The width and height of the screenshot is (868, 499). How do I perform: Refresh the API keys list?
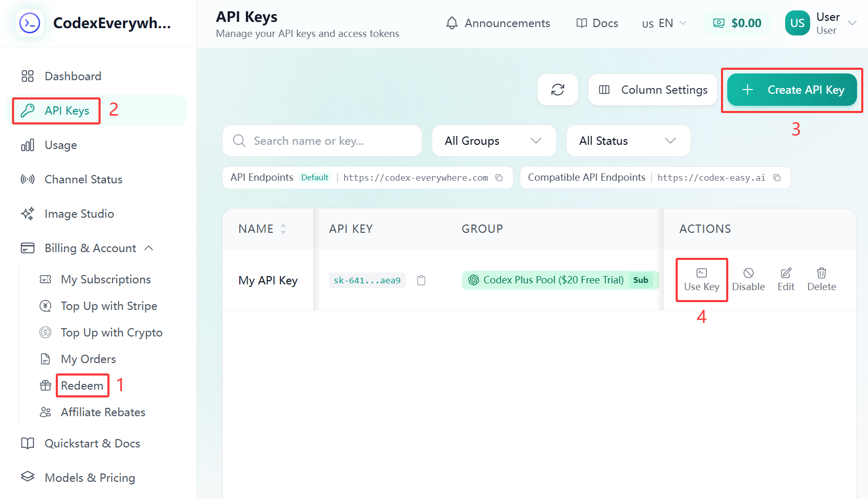point(558,90)
